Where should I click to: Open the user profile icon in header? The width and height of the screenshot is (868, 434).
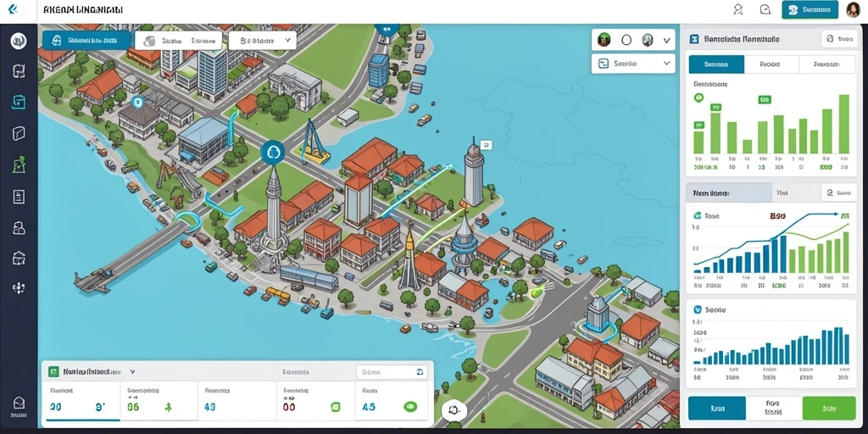click(x=738, y=9)
